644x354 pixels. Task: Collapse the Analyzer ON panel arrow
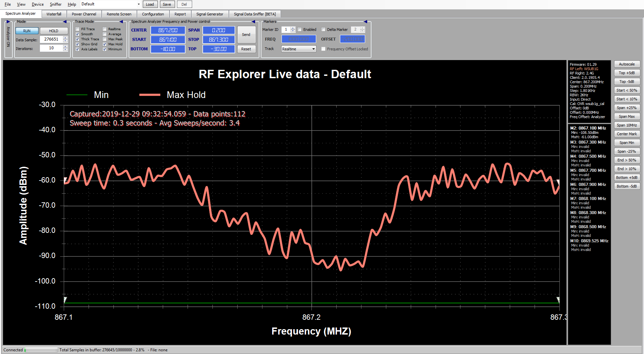pos(8,22)
